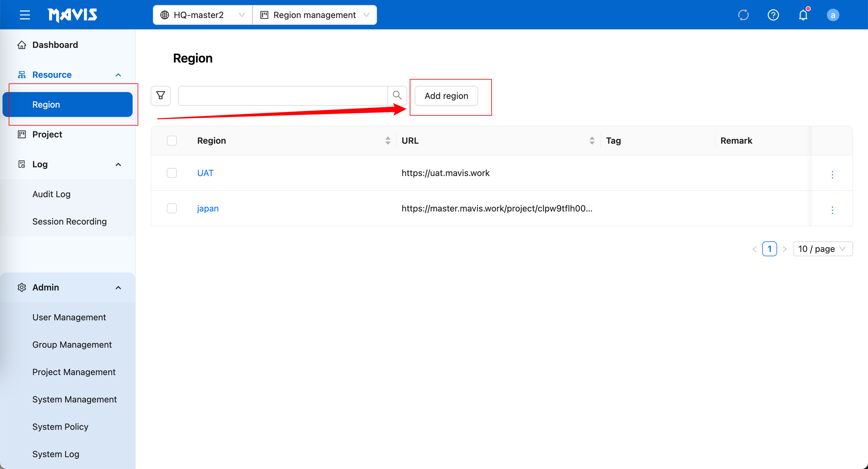Click the globe icon beside HQ-master2
This screenshot has width=868, height=469.
[165, 15]
